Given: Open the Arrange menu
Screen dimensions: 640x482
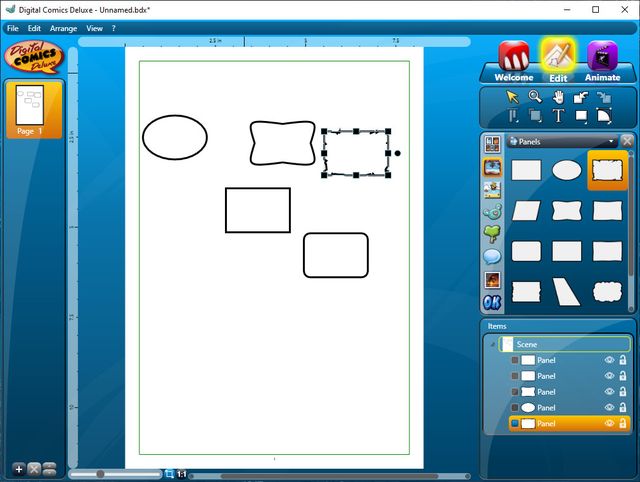Looking at the screenshot, I should point(65,28).
